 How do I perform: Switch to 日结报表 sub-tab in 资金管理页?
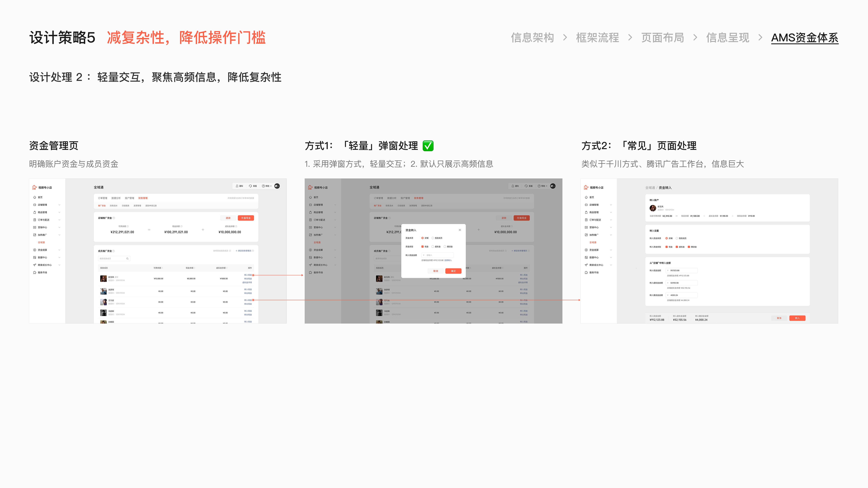point(125,205)
